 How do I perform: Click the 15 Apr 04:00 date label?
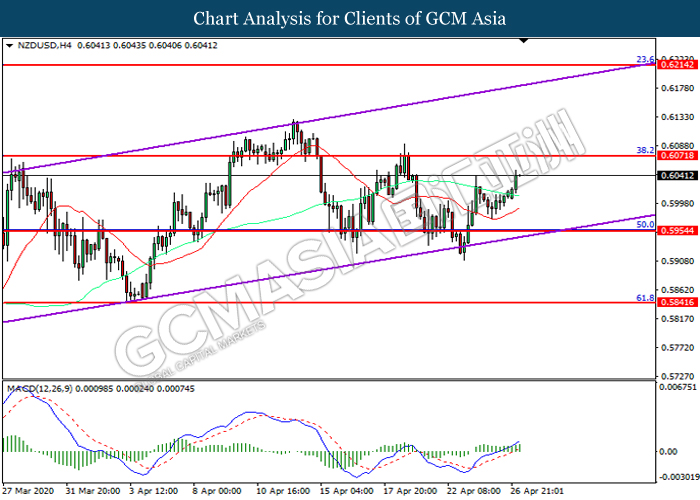347,491
